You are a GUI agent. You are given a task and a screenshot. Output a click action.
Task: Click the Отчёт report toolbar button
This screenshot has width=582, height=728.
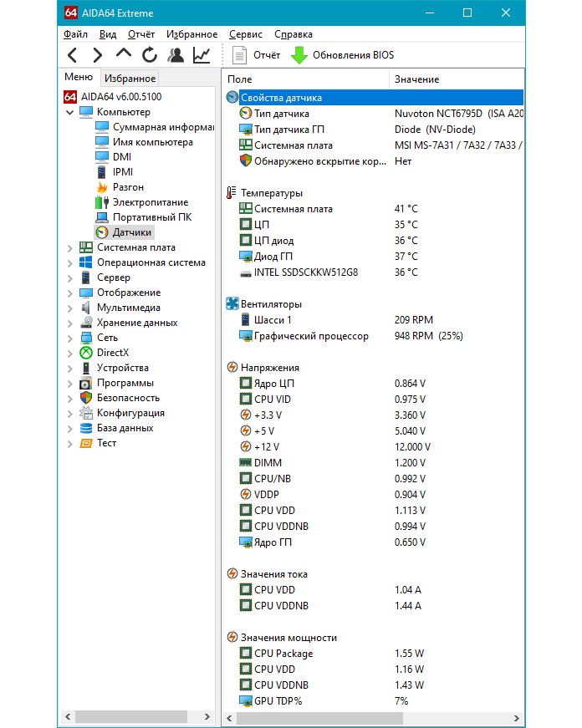tap(257, 55)
